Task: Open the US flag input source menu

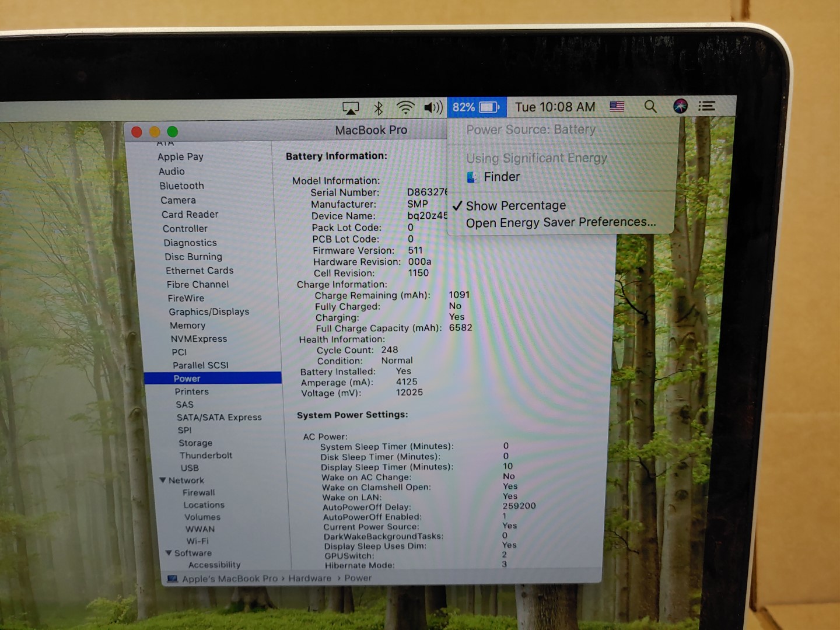Action: 617,106
